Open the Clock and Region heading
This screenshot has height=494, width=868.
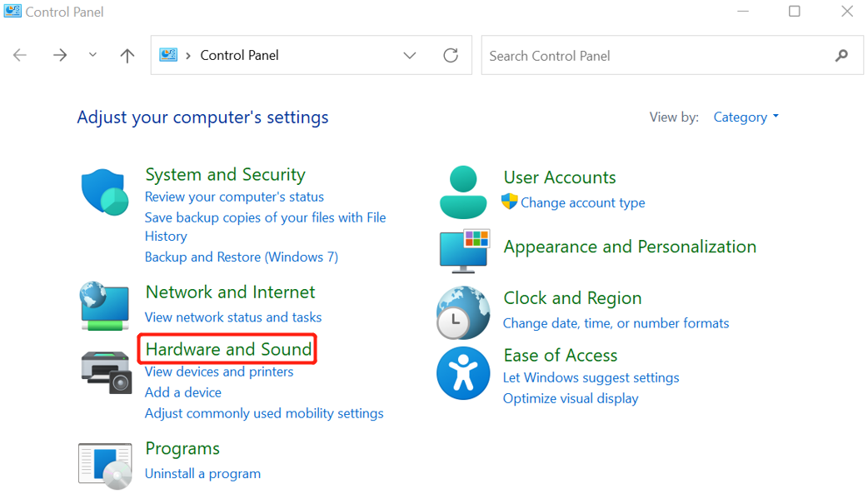pos(572,298)
